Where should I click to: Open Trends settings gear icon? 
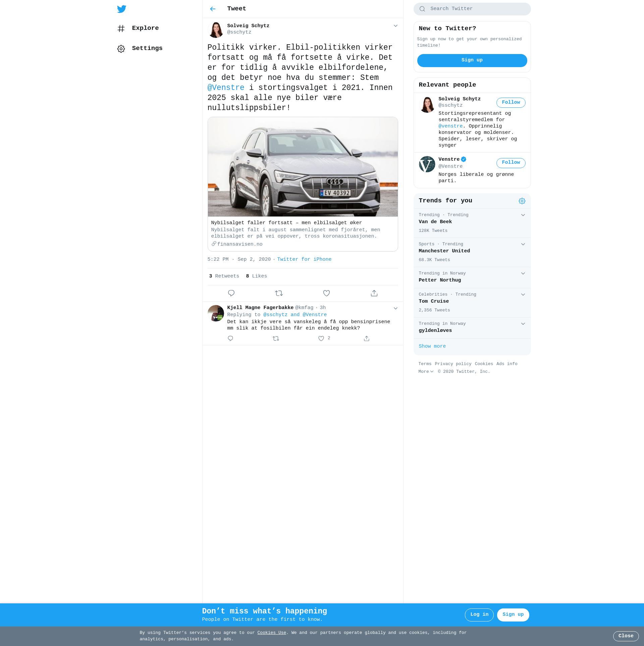point(522,201)
